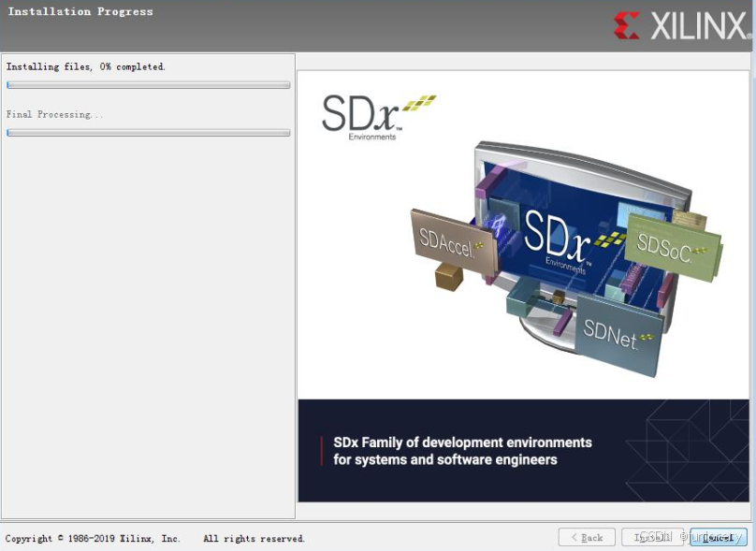
Task: Click the Installing files progress bar
Action: click(x=149, y=85)
